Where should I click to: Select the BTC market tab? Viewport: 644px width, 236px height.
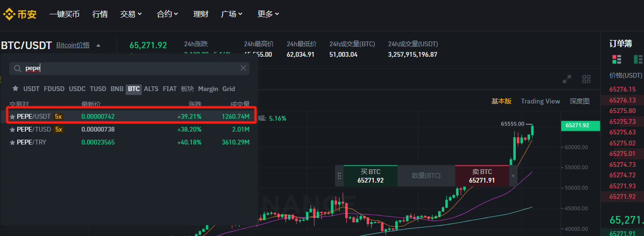pyautogui.click(x=133, y=89)
